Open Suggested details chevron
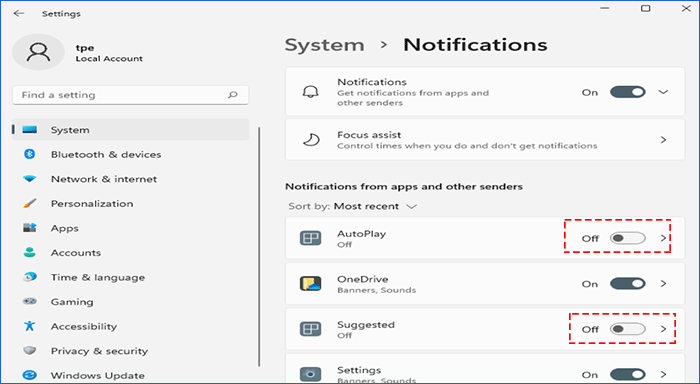 (663, 329)
